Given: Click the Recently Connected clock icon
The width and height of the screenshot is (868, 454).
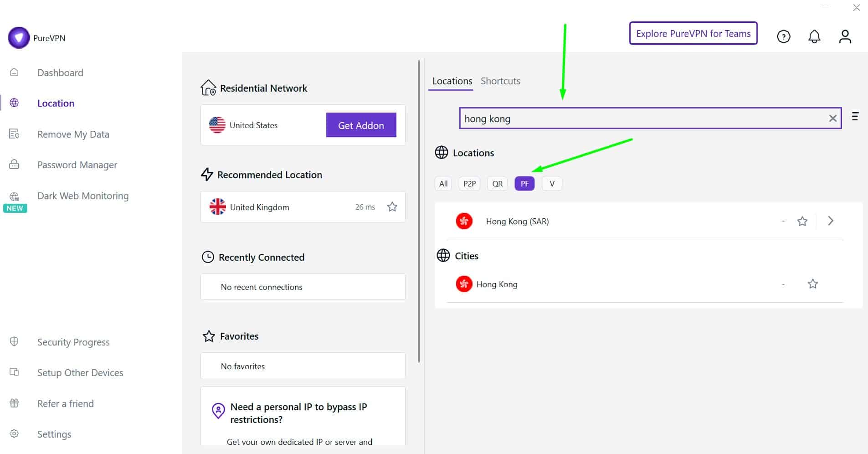Looking at the screenshot, I should 208,257.
